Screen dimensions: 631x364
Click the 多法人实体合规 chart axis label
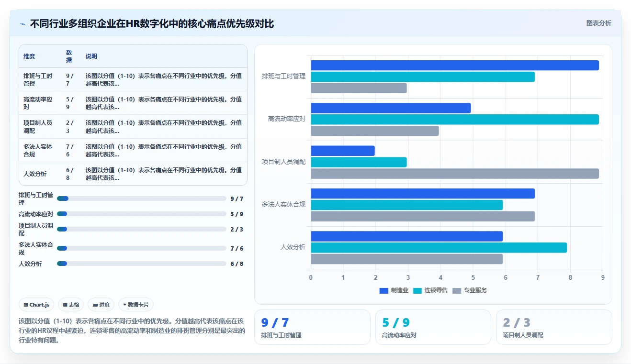click(x=283, y=205)
